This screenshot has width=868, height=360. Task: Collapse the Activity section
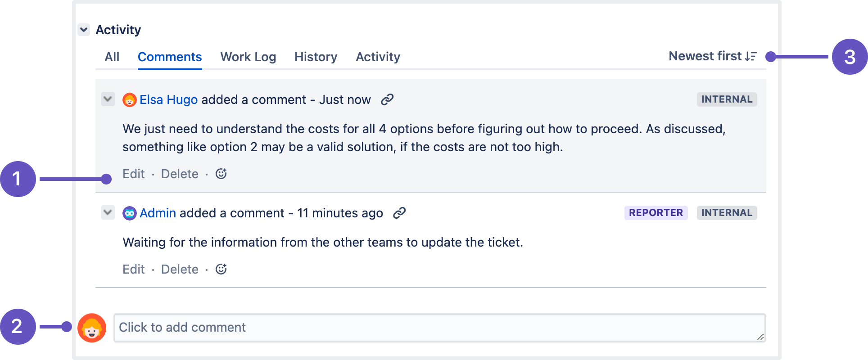click(84, 30)
